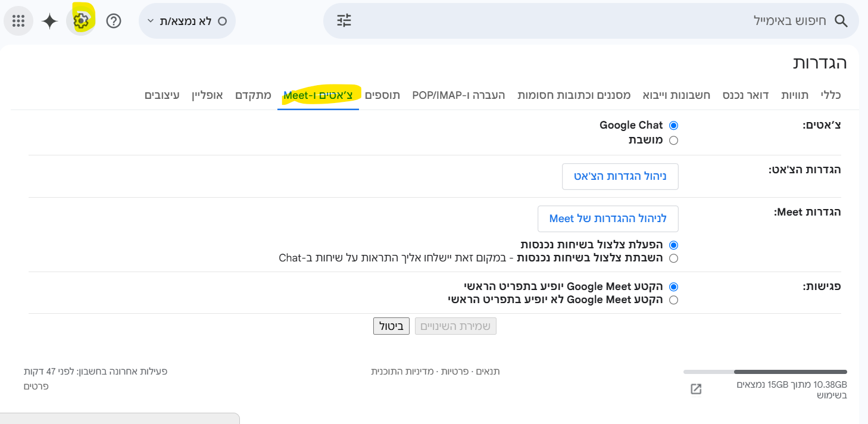This screenshot has width=868, height=424.
Task: Click the חיפוש באימייל search field
Action: [595, 21]
